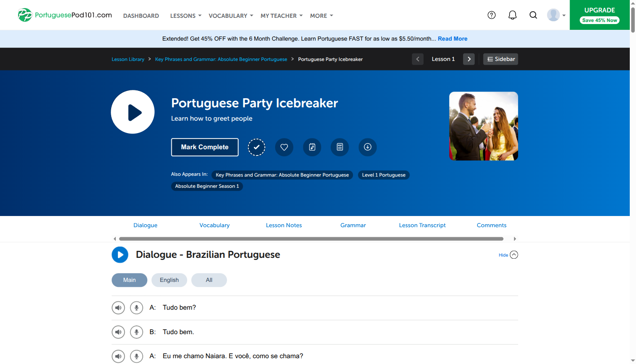Click the green UPGRADE button

599,15
